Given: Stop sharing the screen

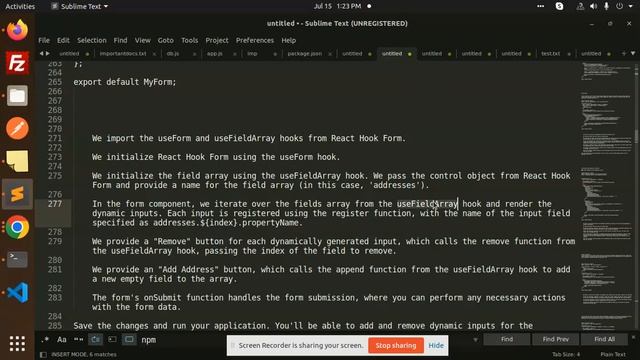Looking at the screenshot, I should click(396, 345).
